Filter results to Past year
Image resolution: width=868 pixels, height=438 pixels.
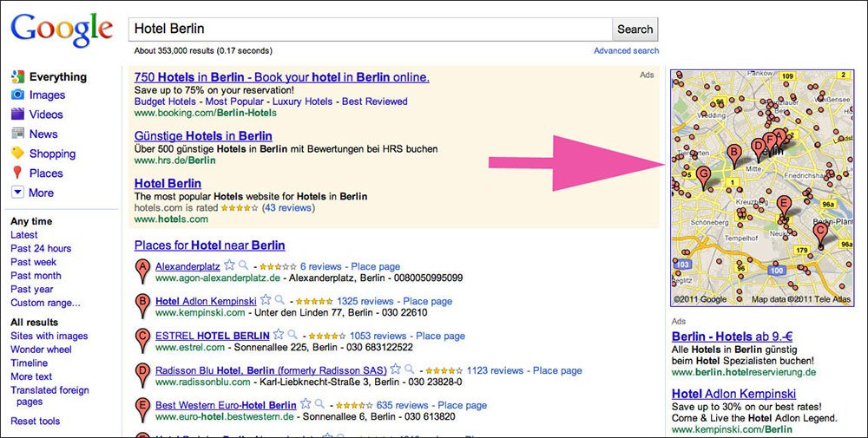tap(32, 289)
